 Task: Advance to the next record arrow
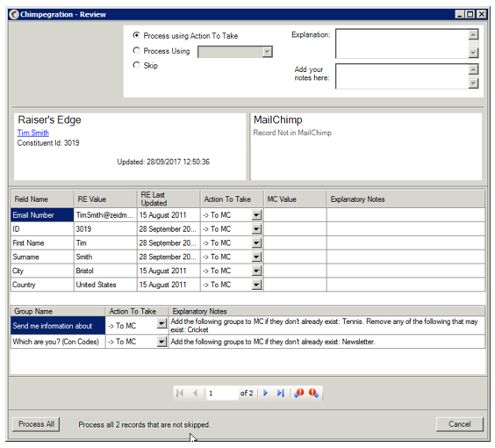click(x=266, y=393)
